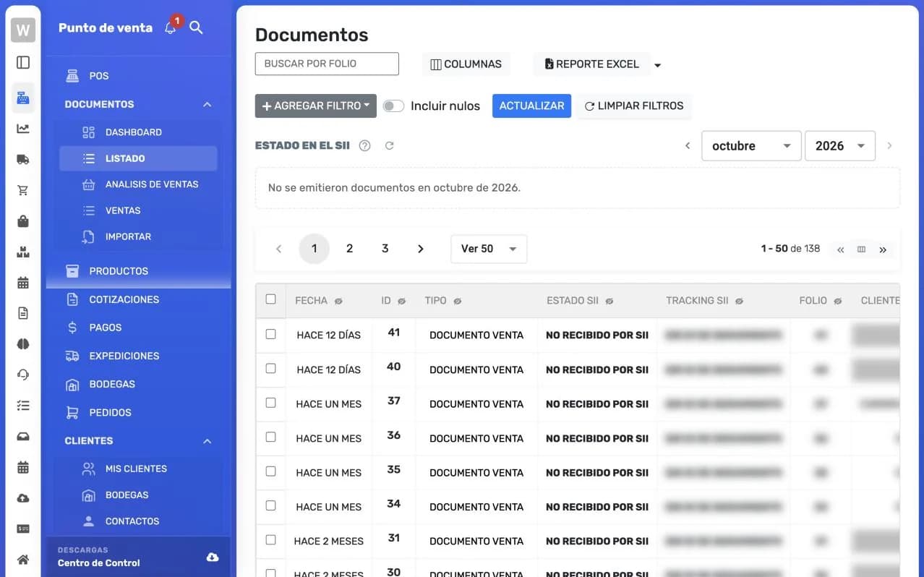Viewport: 924px width, 577px height.
Task: Open Mis clientes under Clientes
Action: click(x=137, y=469)
